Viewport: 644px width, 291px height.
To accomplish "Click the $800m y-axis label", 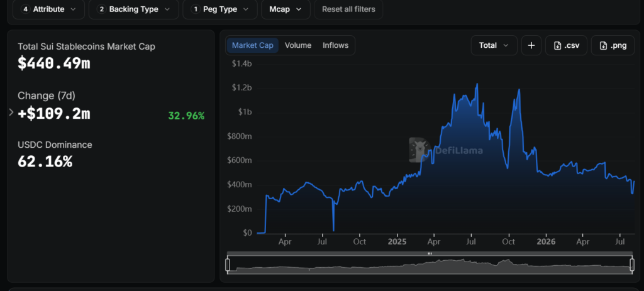I will pos(240,136).
